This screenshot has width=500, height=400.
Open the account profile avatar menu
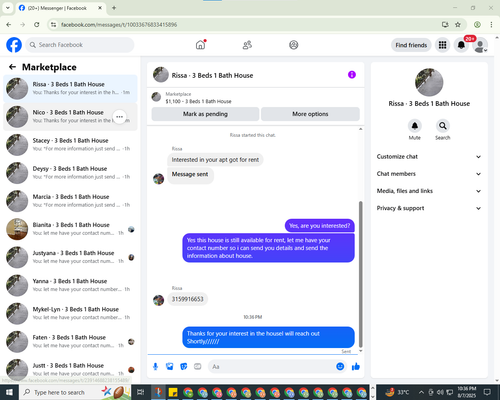coord(480,45)
